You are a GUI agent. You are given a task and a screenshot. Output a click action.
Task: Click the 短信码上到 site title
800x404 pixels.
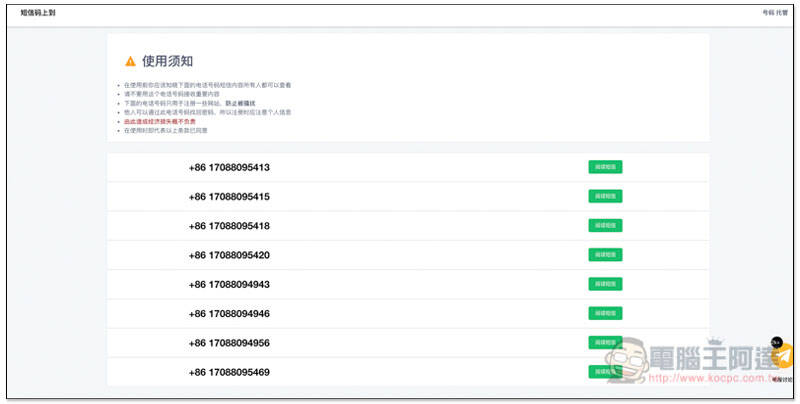[x=38, y=13]
